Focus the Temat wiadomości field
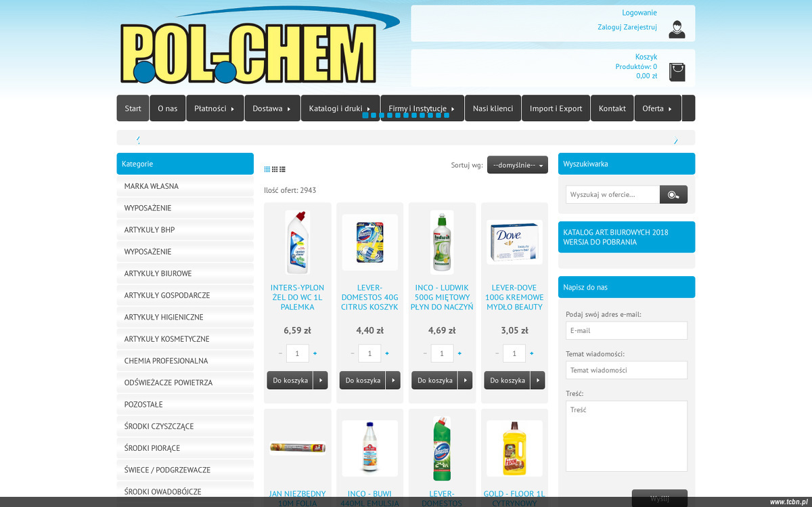The image size is (812, 507). click(x=627, y=370)
